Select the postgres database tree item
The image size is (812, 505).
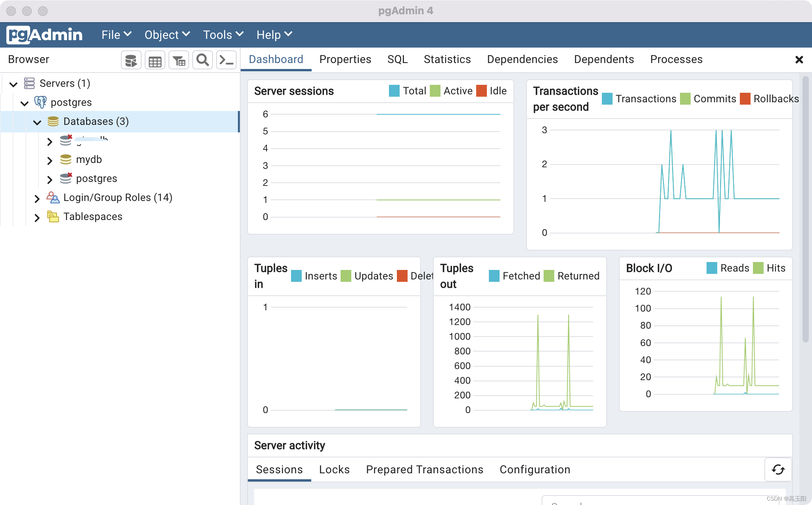(x=96, y=178)
